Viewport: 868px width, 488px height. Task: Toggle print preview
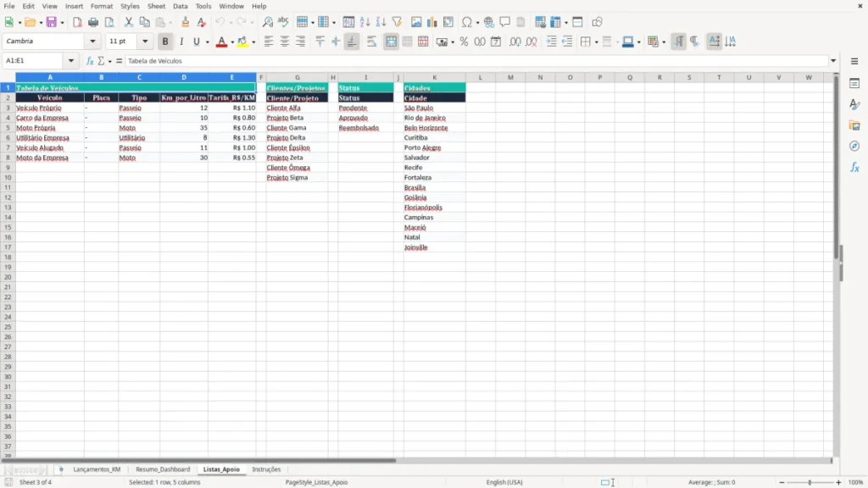pos(109,22)
